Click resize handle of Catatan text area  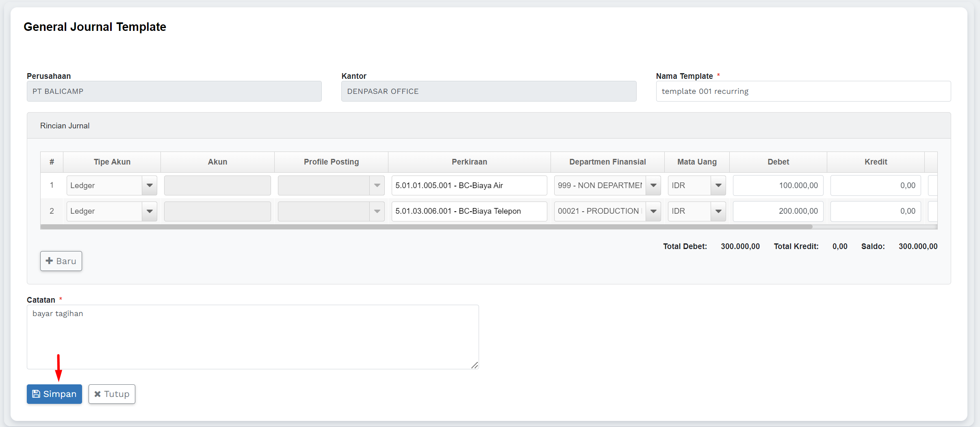click(475, 365)
